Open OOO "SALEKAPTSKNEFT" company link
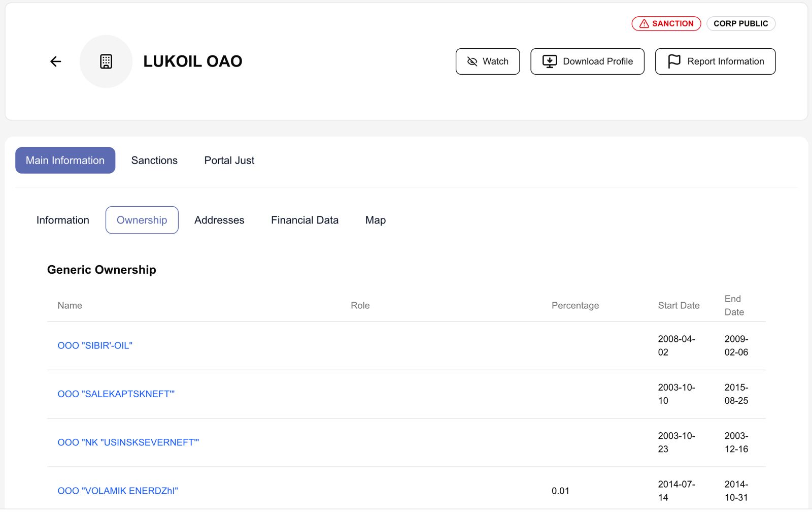The height and width of the screenshot is (512, 812). tap(116, 394)
